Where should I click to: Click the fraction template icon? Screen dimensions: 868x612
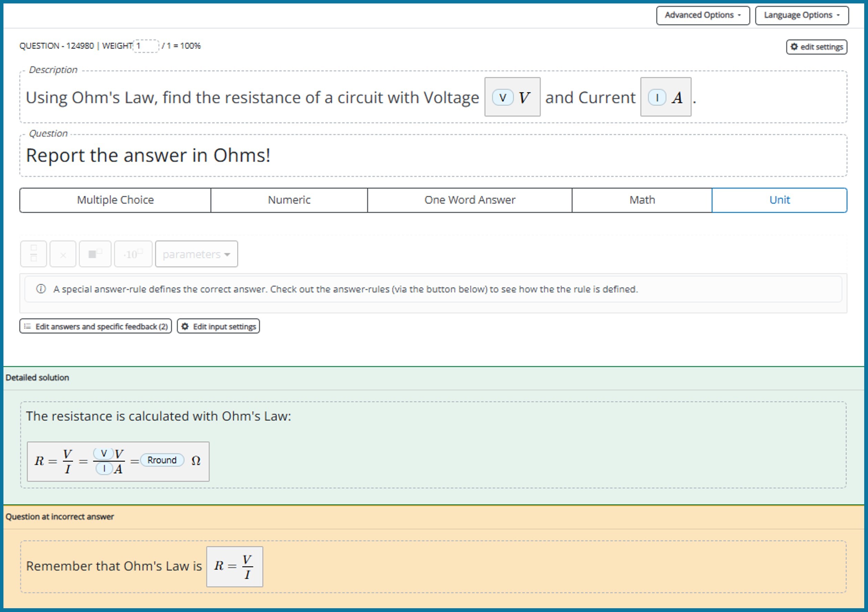(x=33, y=254)
